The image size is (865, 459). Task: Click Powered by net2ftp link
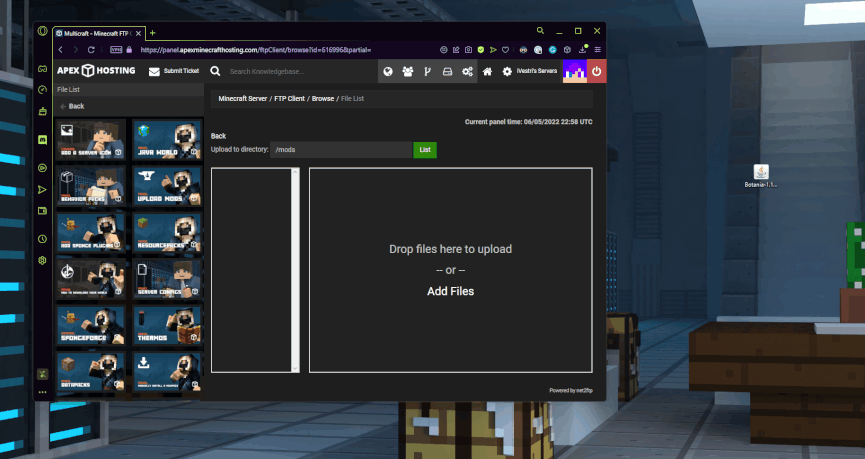coord(571,391)
